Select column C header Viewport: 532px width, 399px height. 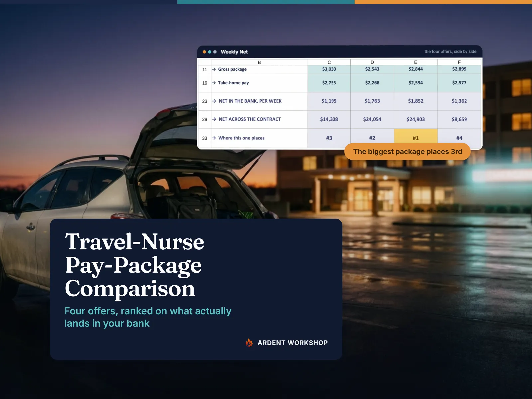pyautogui.click(x=329, y=62)
